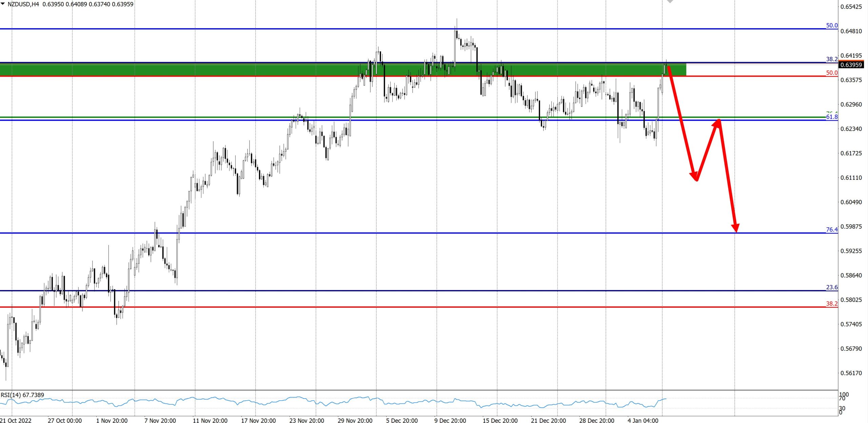Click the blue 76.4 Fibonacci label
Image resolution: width=868 pixels, height=423 pixels.
[x=831, y=230]
